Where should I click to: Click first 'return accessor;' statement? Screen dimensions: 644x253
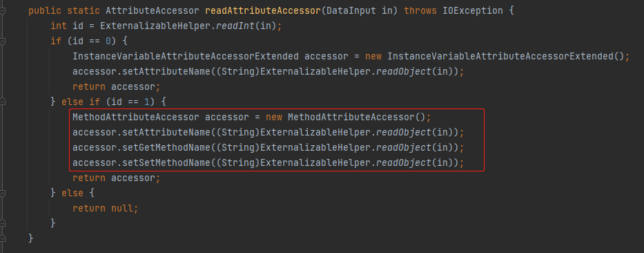[x=116, y=87]
